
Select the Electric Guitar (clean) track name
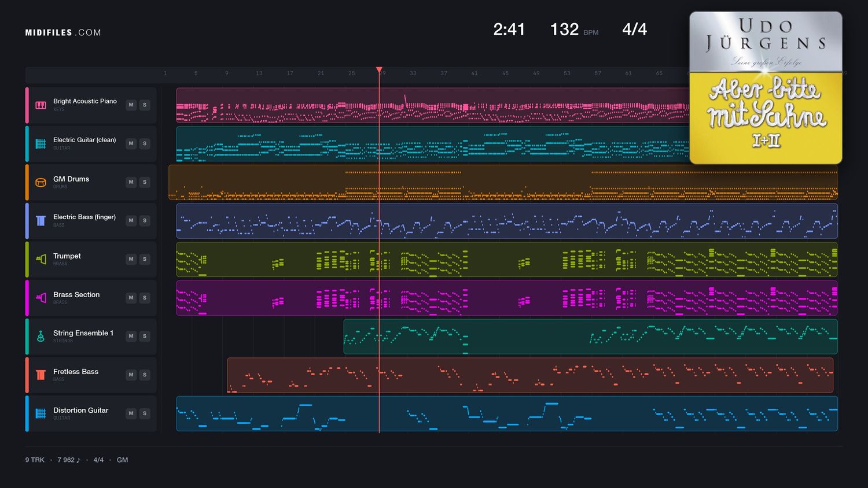[84, 140]
